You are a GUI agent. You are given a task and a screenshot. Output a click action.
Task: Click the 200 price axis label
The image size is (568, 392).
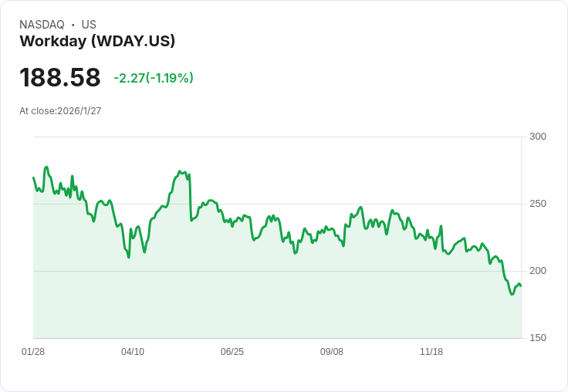[538, 271]
